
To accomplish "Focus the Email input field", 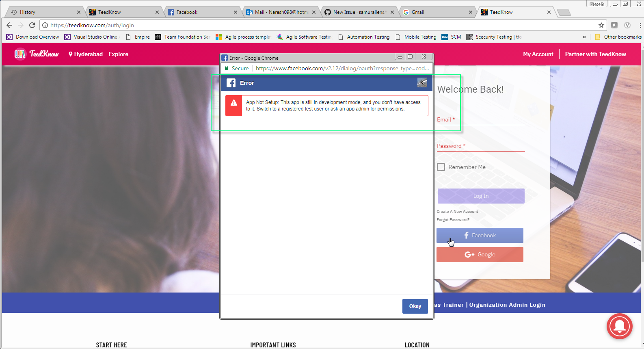I will tap(481, 119).
